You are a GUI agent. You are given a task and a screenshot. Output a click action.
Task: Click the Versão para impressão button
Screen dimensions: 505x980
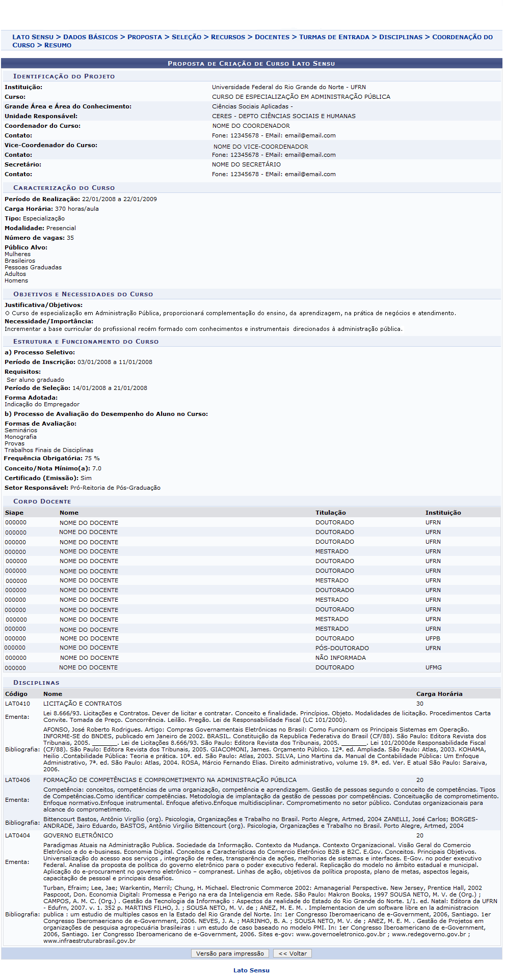pos(230,953)
